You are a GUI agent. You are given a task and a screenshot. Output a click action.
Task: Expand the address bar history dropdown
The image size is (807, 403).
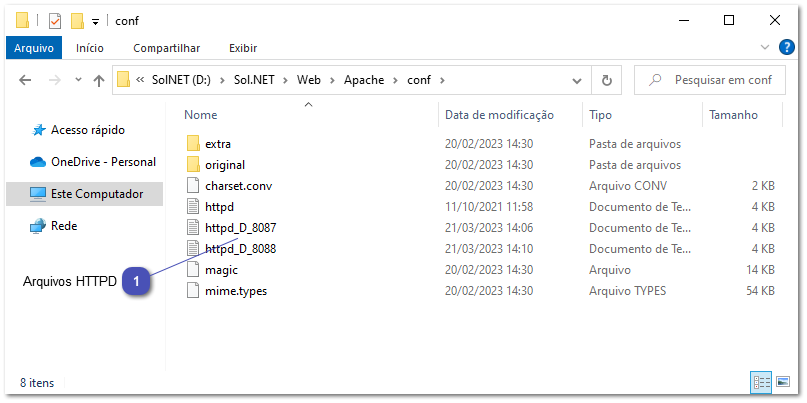[577, 80]
